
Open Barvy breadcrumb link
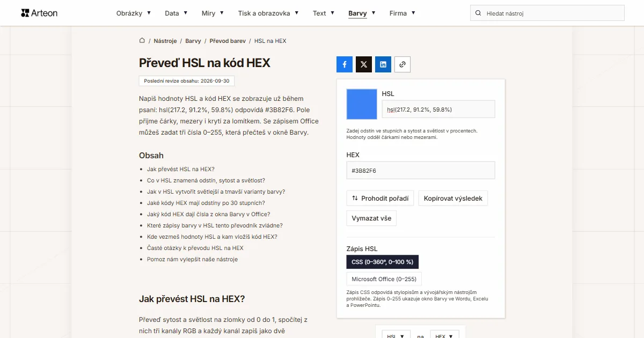pos(193,41)
